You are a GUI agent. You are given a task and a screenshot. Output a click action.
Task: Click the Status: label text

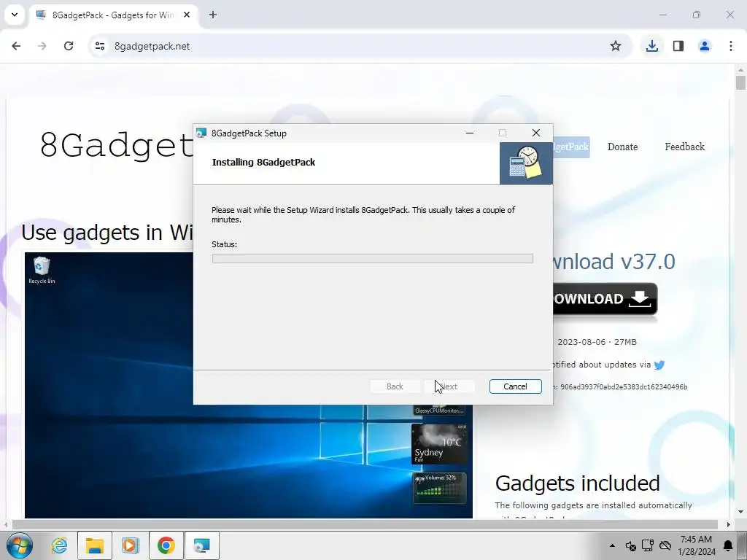[x=225, y=244]
